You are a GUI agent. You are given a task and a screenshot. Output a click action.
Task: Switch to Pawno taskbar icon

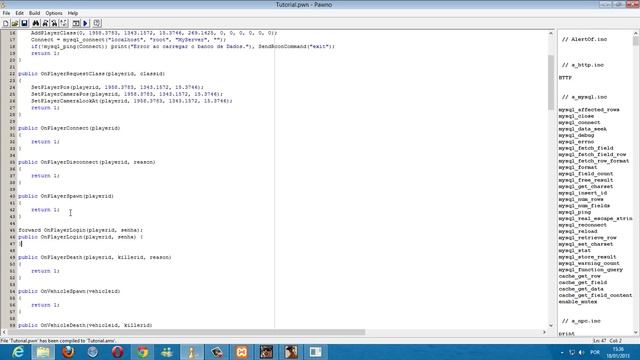pyautogui.click(x=192, y=352)
